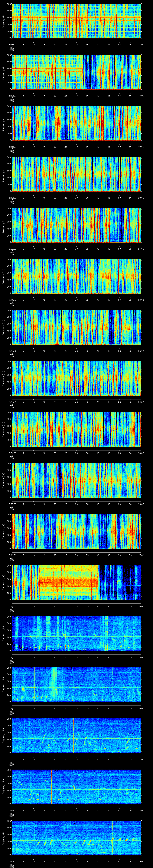Click the 13:18:00 start time label
Screen dimensions: 153x868
click(x=12, y=147)
